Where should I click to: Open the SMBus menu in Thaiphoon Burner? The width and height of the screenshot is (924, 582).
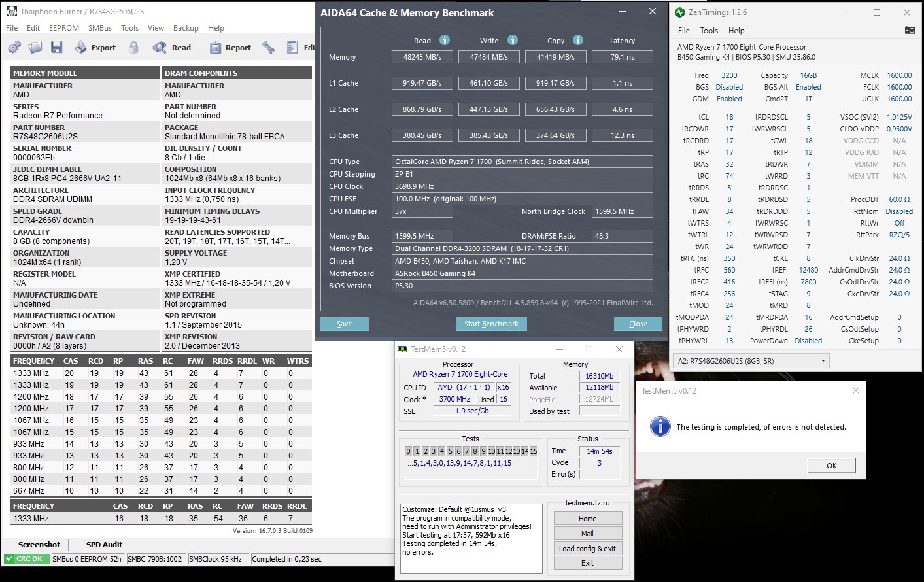100,28
